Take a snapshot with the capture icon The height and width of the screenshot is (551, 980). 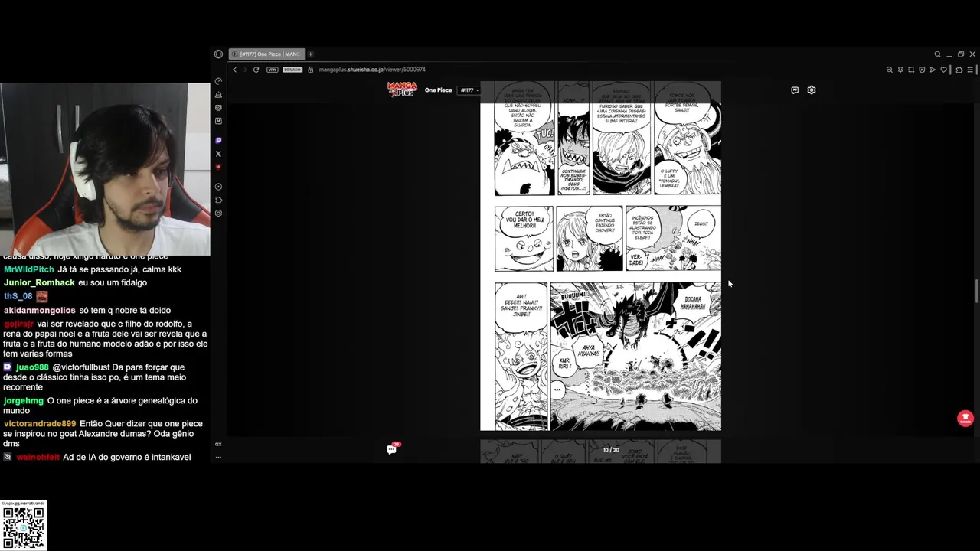pos(911,70)
